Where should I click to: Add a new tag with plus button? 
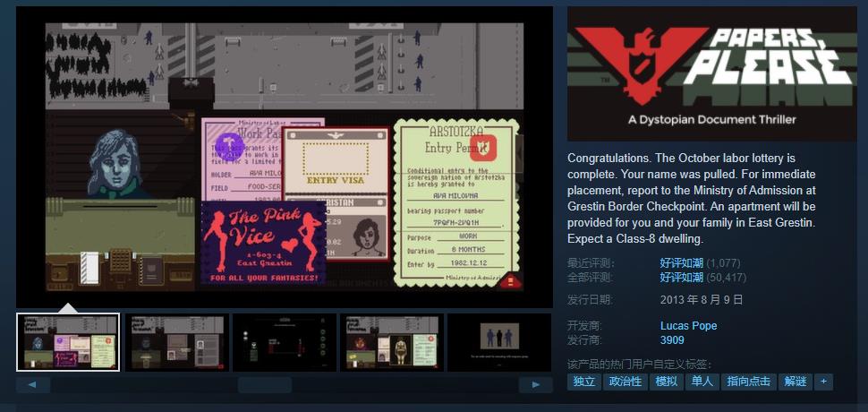point(823,382)
